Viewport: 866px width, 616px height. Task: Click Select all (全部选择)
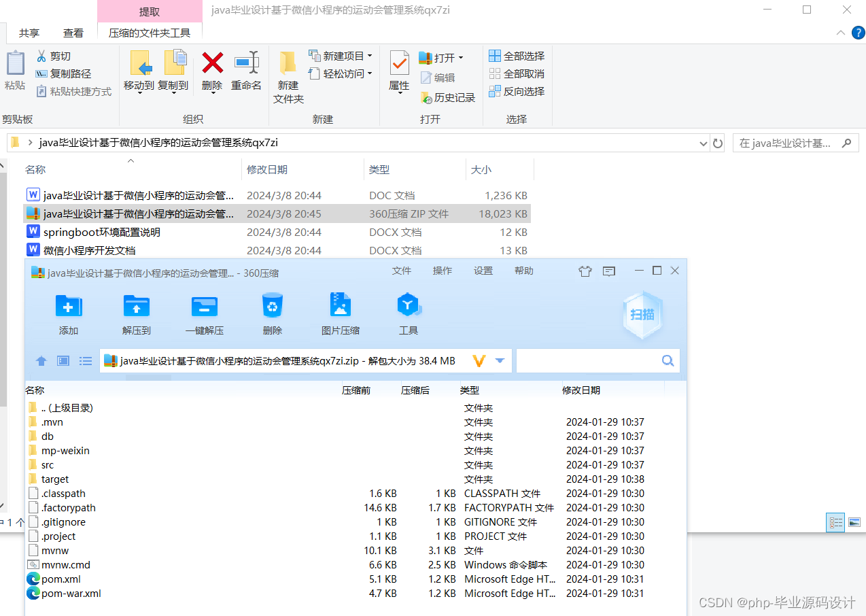[x=517, y=56]
